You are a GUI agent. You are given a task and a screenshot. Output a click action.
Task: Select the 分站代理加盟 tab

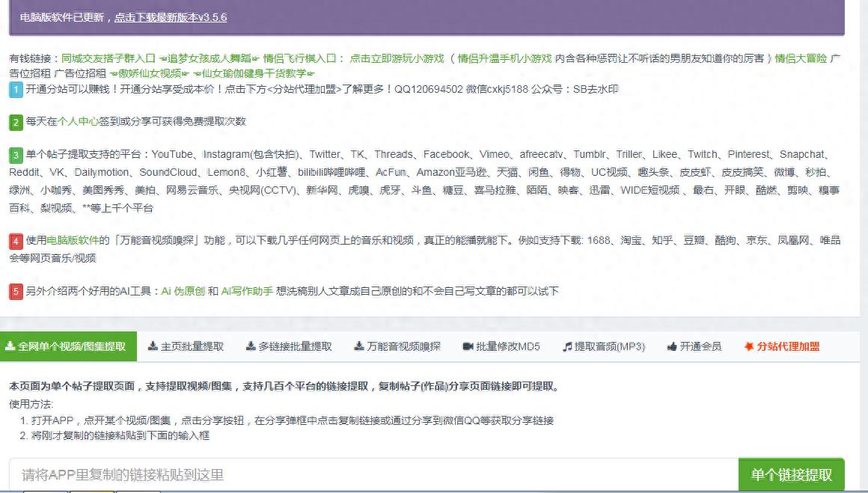click(x=787, y=346)
